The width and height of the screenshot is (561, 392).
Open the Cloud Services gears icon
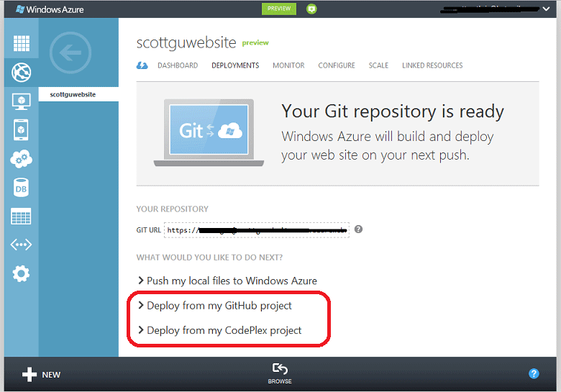point(21,159)
